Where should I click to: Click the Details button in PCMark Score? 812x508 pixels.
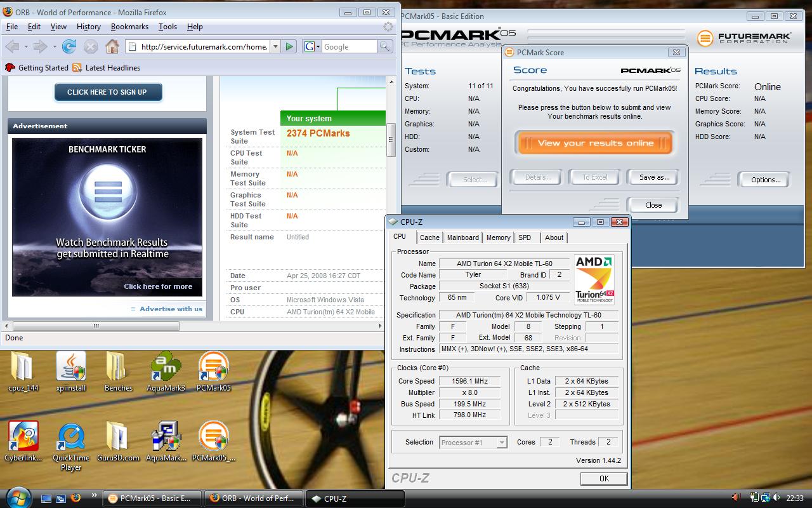[536, 177]
